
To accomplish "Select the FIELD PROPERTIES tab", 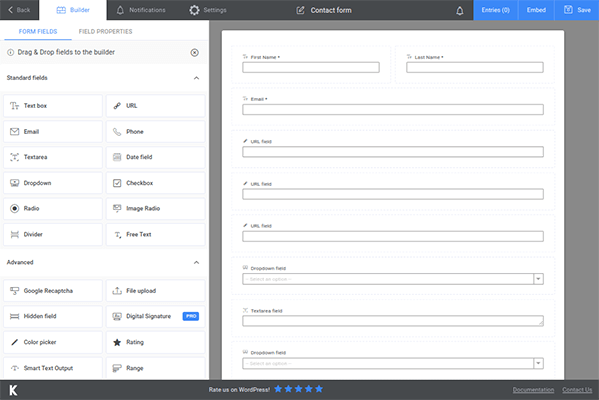I will coord(105,31).
